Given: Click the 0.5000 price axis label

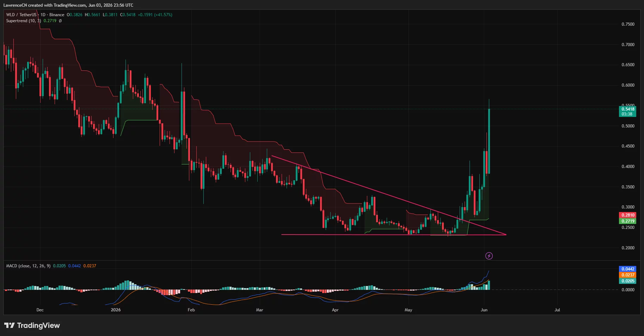Looking at the screenshot, I should [x=628, y=126].
